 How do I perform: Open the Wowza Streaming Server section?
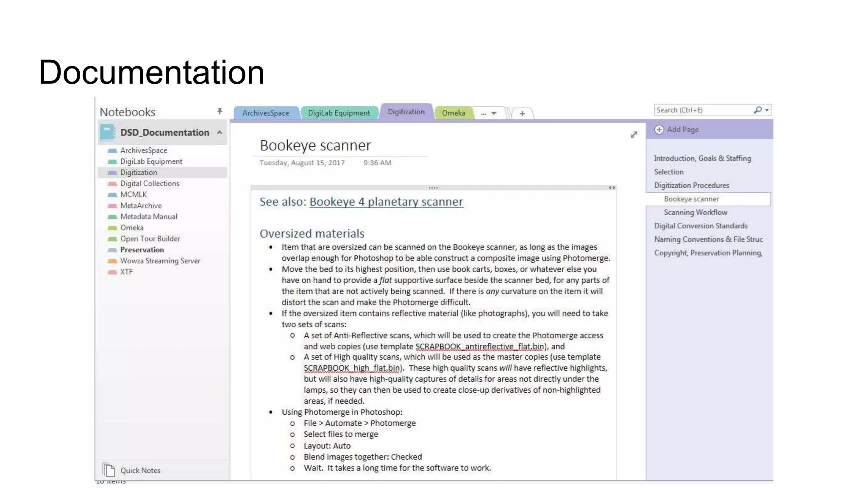(x=160, y=261)
